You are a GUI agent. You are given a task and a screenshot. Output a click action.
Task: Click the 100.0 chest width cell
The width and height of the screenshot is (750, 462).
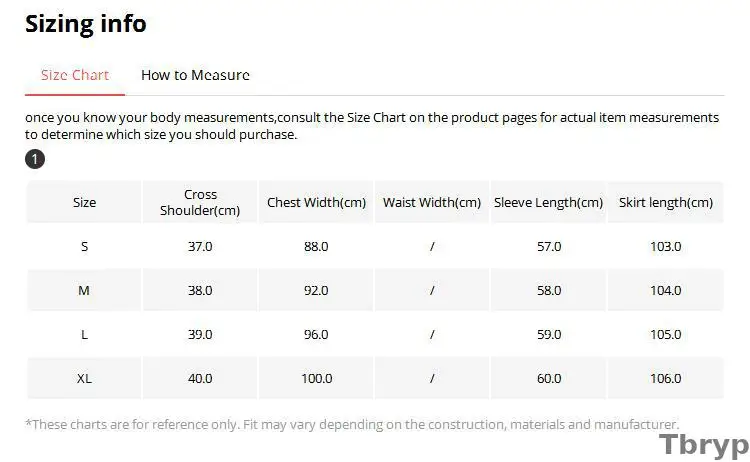coord(316,378)
